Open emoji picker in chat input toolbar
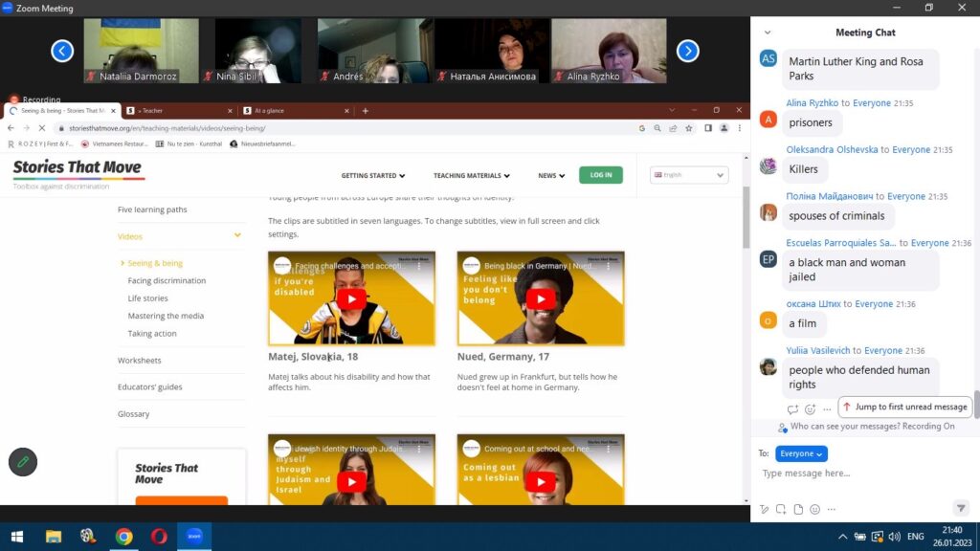 tap(813, 509)
